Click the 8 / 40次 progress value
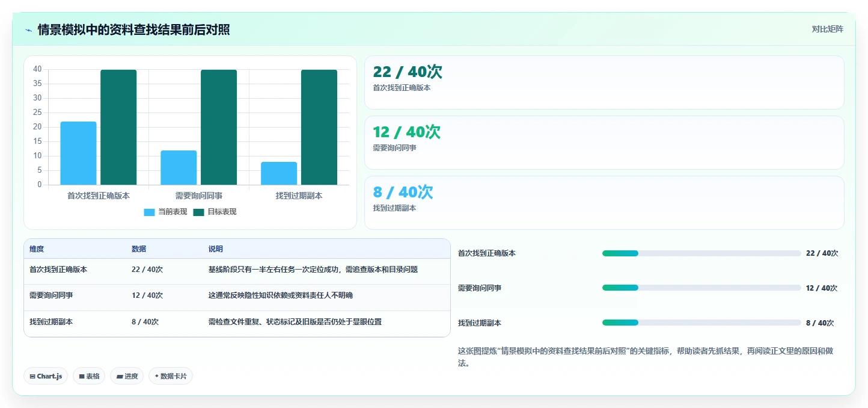The image size is (868, 408). coord(820,323)
